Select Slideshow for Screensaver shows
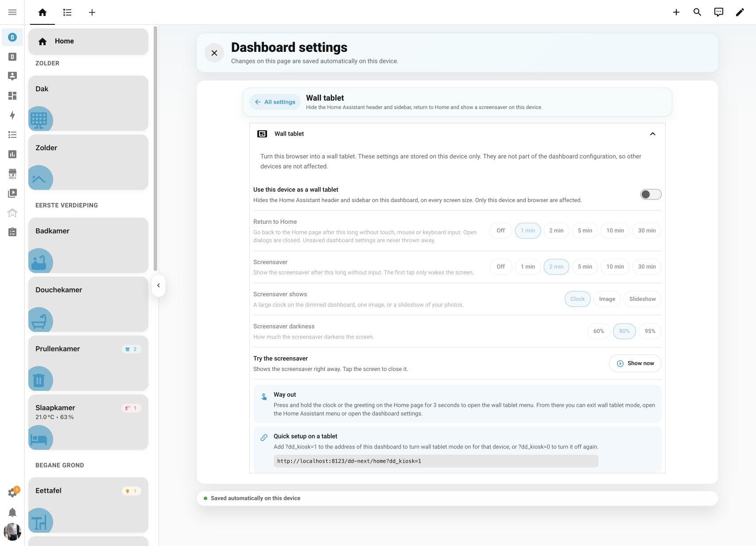 (642, 299)
